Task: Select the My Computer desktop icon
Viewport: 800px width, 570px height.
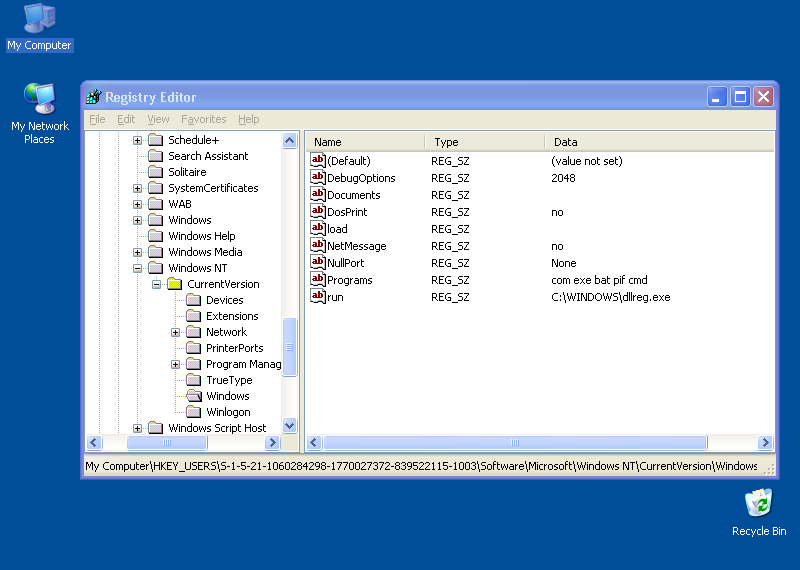Action: [39, 18]
